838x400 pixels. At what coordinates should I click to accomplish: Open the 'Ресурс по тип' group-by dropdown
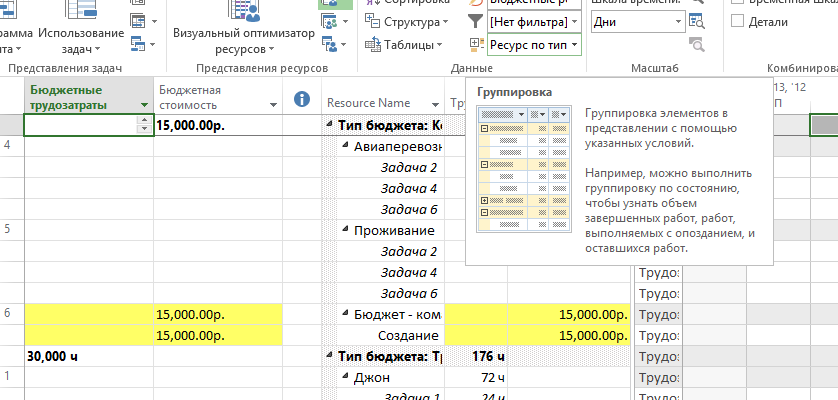573,45
